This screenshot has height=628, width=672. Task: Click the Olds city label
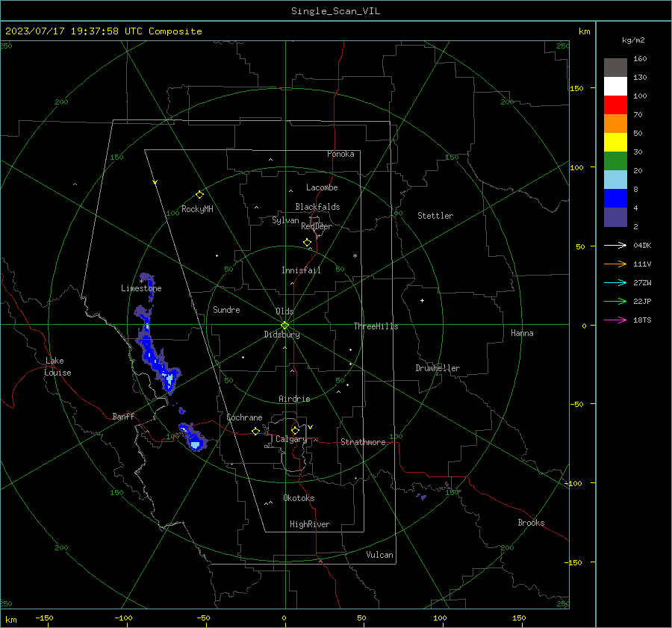284,311
